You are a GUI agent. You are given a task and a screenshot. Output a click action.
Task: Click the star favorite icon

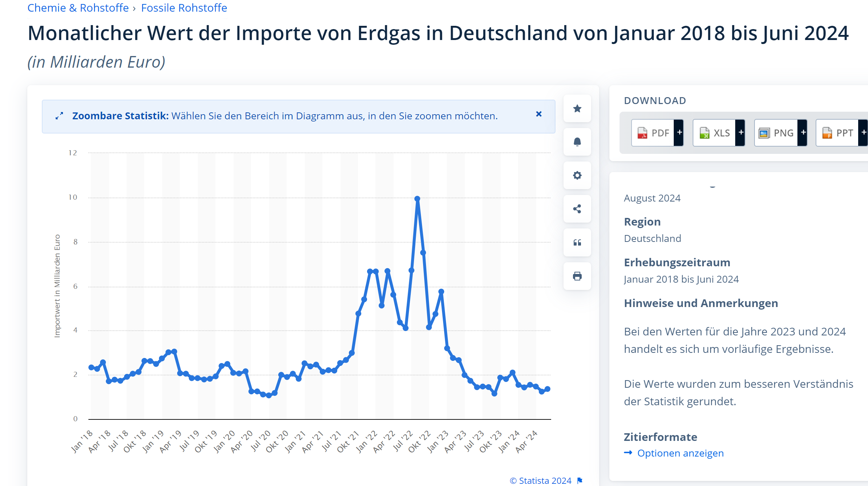coord(577,108)
